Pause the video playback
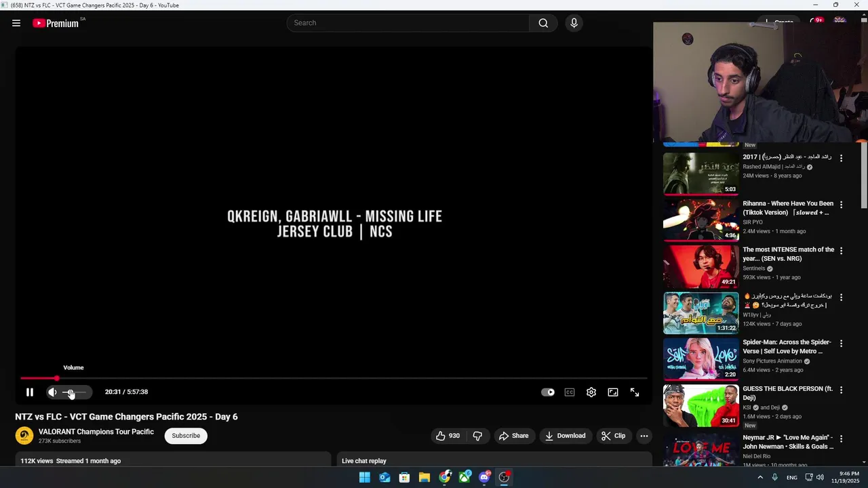 [30, 392]
